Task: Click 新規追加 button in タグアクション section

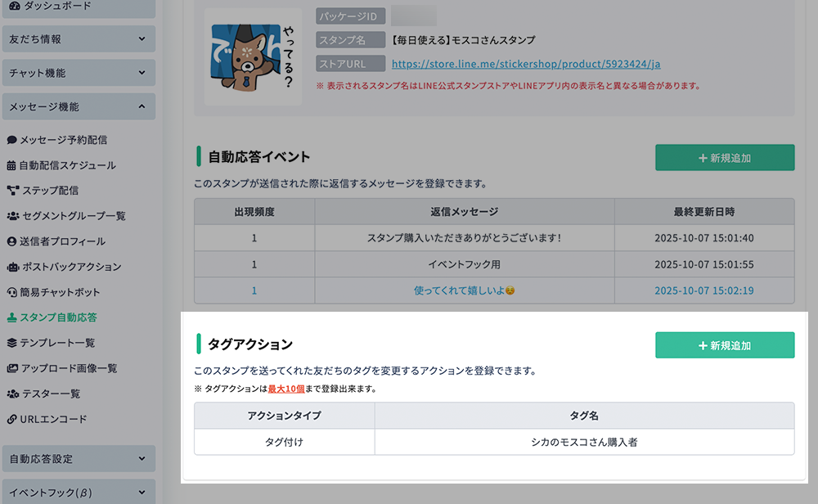Action: [x=724, y=345]
